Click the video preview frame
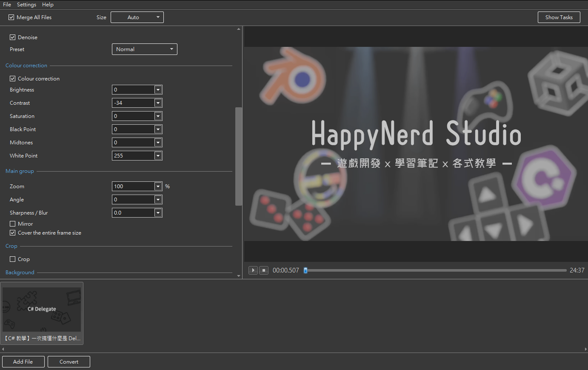 tap(416, 144)
